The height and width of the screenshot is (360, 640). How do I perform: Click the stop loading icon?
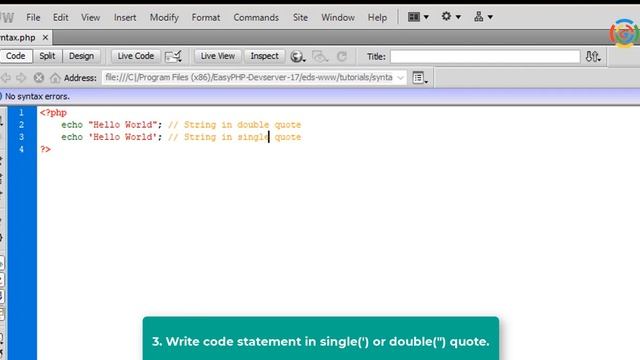click(x=39, y=78)
